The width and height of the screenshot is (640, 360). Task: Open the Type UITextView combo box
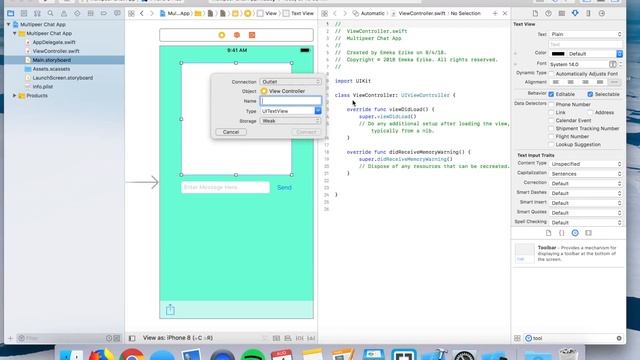tap(291, 111)
